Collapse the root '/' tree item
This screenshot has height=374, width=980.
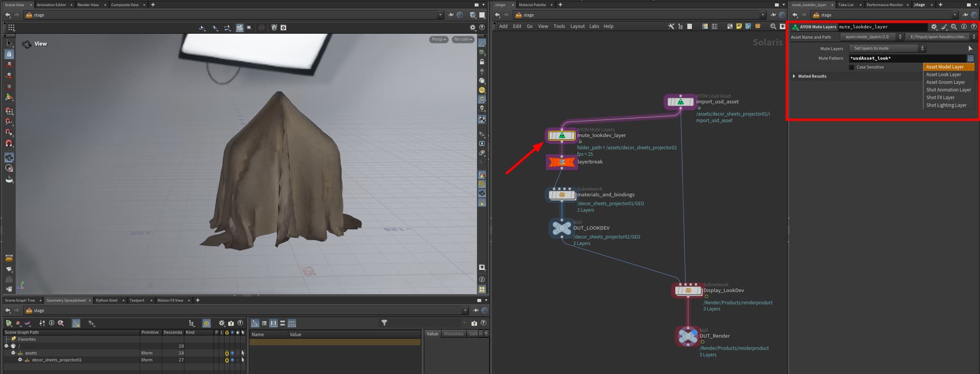click(7, 346)
